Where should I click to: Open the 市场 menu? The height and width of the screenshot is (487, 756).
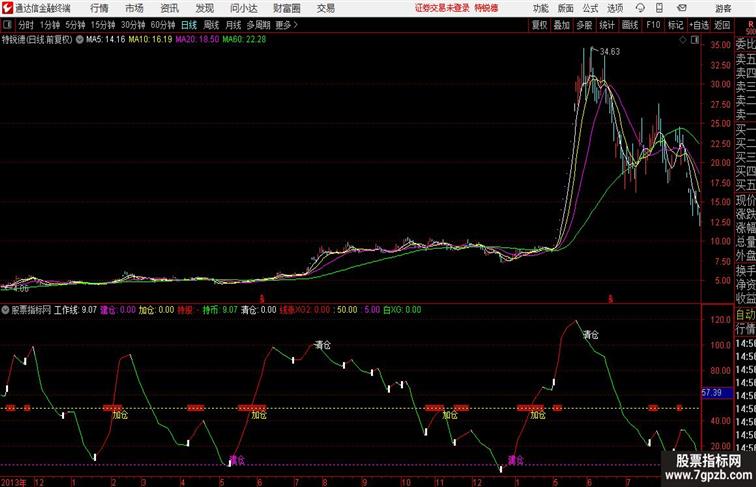pyautogui.click(x=134, y=8)
